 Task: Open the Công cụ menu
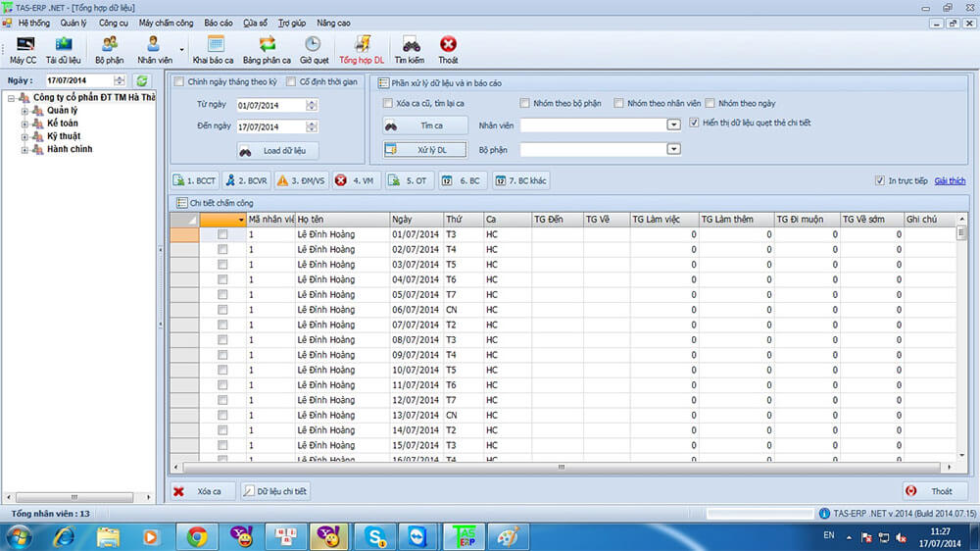click(x=113, y=24)
